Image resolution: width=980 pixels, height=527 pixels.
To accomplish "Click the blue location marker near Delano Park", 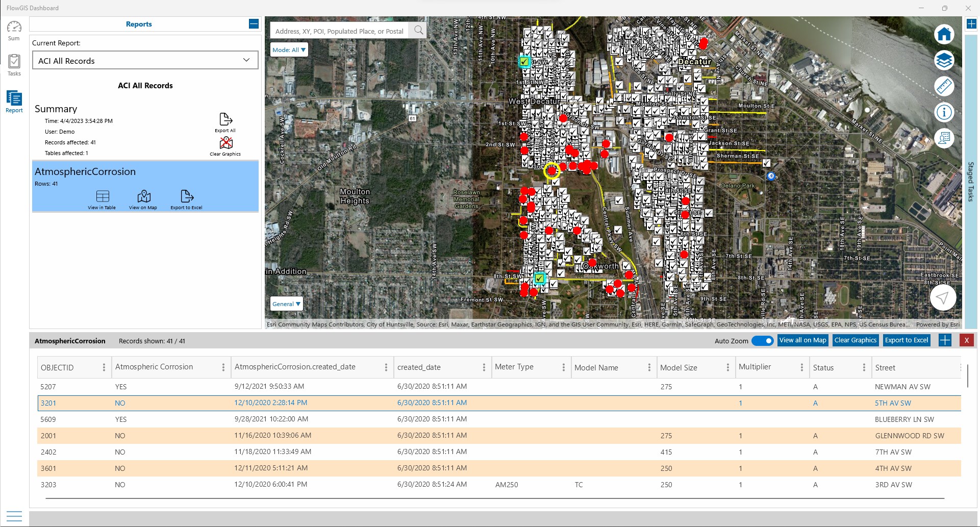I will [771, 176].
